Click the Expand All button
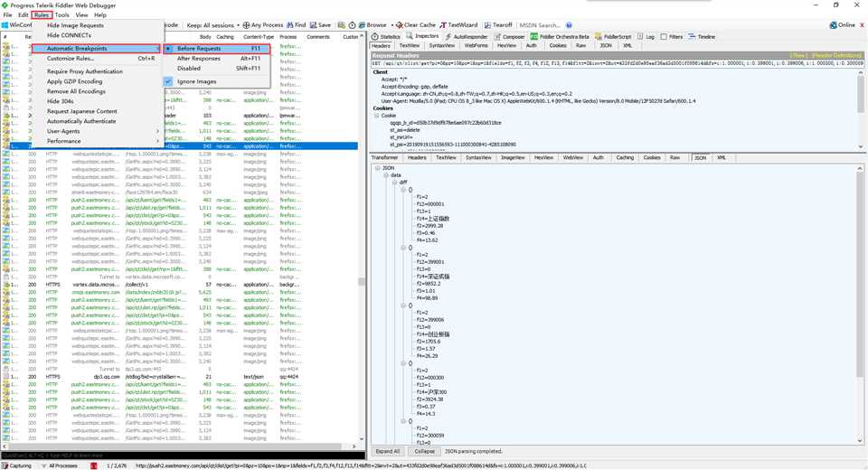868x470 pixels. [x=388, y=451]
